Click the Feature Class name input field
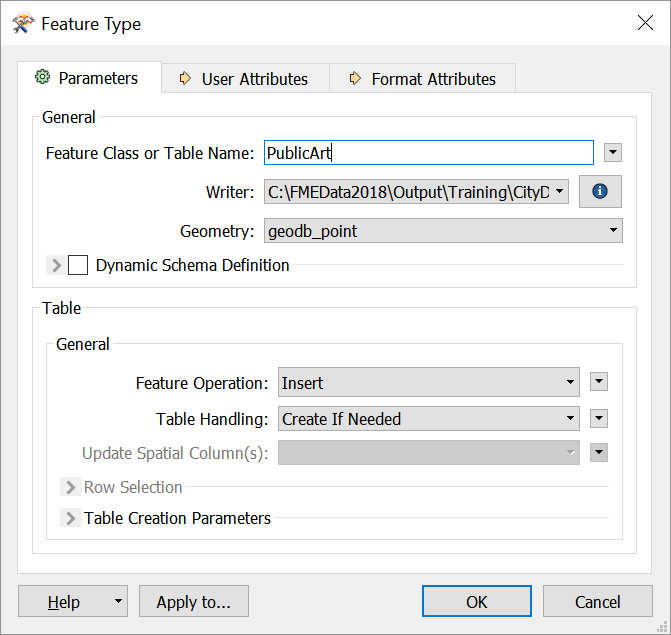The image size is (671, 635). coord(429,152)
